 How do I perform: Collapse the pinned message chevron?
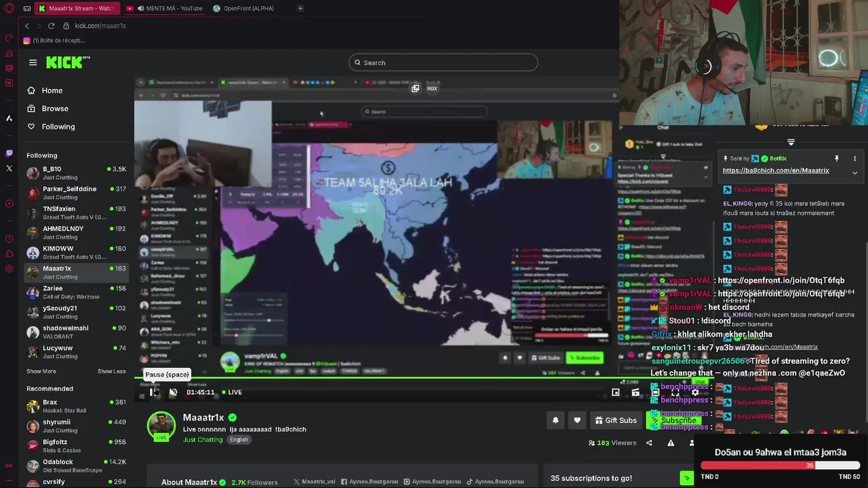point(854,173)
